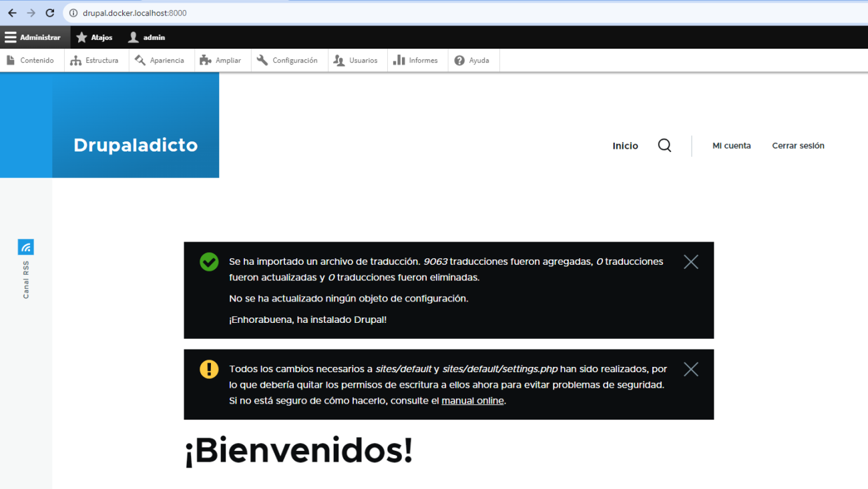Image resolution: width=868 pixels, height=489 pixels.
Task: Close the settings.php permissions warning message
Action: [691, 370]
